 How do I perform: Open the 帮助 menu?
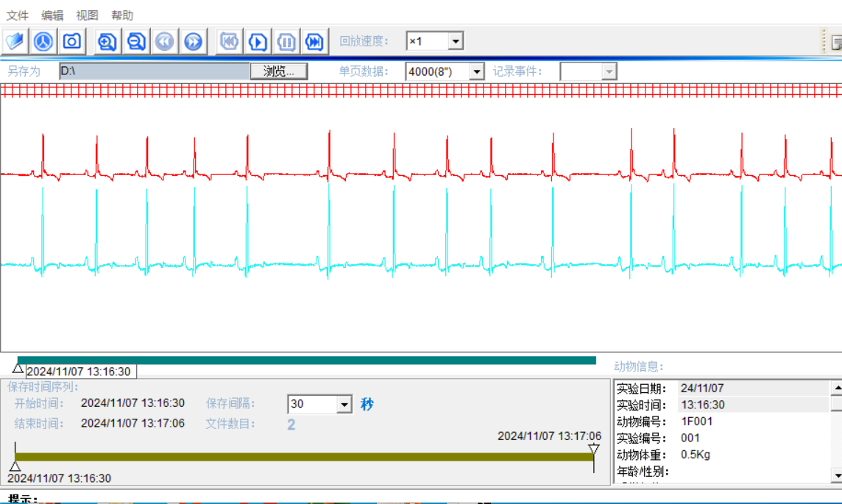[x=122, y=15]
